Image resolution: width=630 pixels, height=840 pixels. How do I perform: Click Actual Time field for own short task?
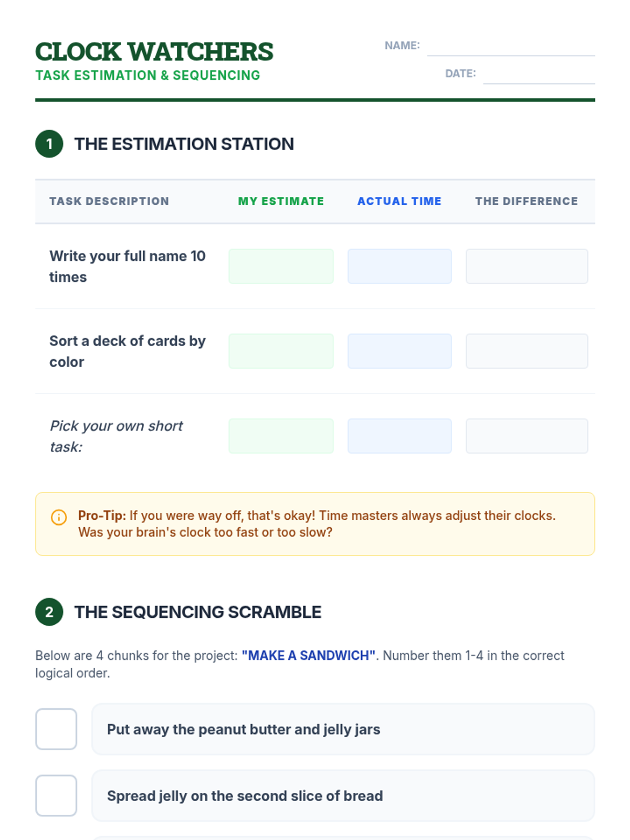pos(400,436)
